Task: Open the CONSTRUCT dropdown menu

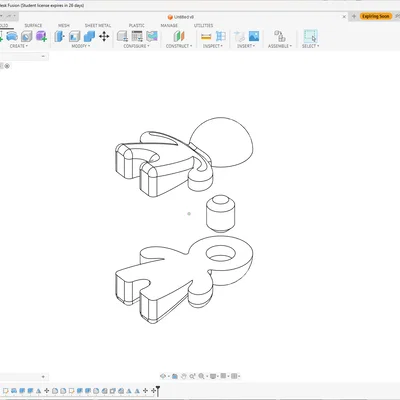Action: 179,46
